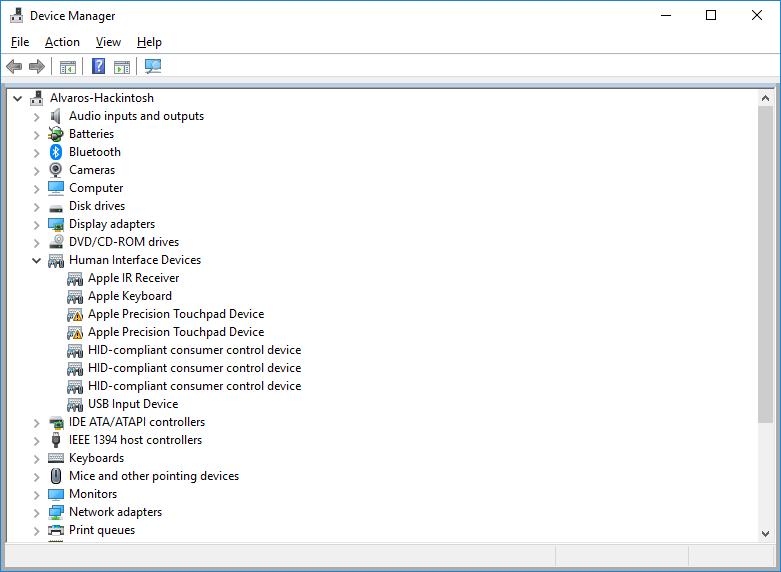Collapse the Human Interface Devices category
Image resolution: width=781 pixels, height=572 pixels.
click(36, 260)
